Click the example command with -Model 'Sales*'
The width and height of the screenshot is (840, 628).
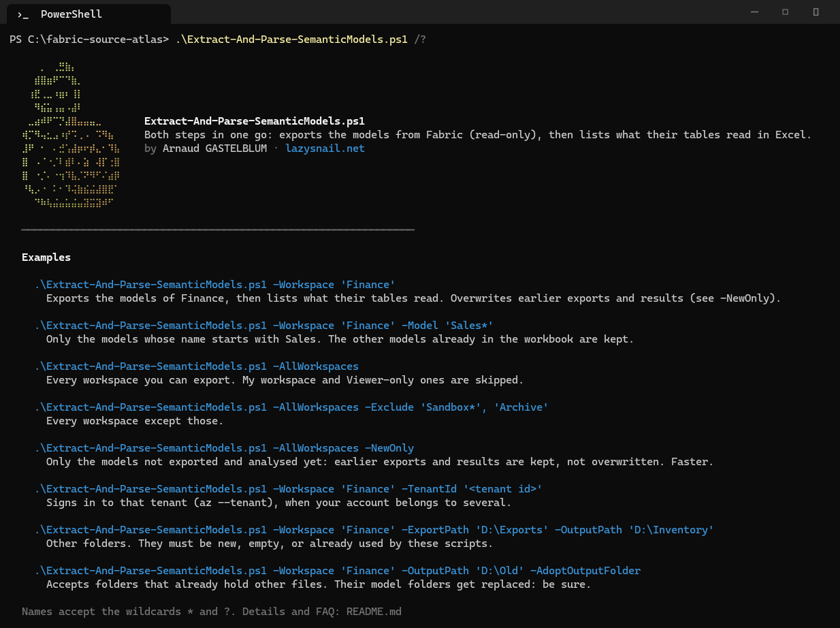click(264, 326)
